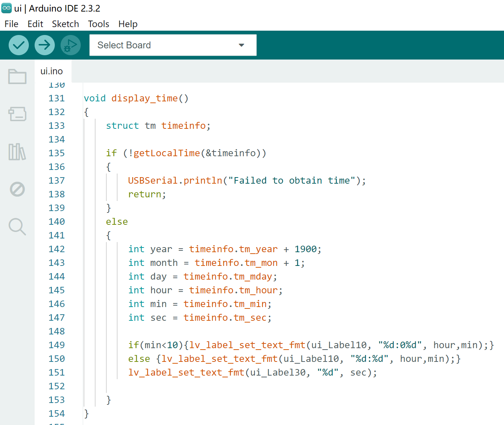The height and width of the screenshot is (425, 504).
Task: Click the 'int' keyword before 'year'
Action: [136, 249]
